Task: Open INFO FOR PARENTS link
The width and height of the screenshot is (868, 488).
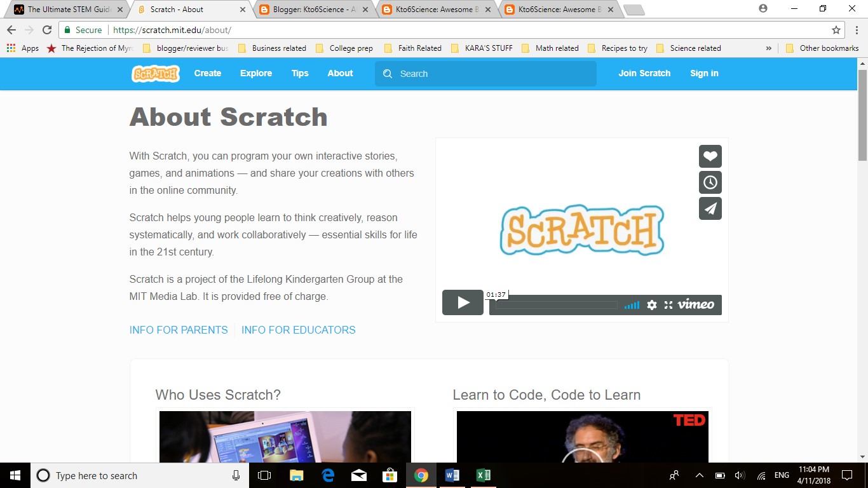Action: tap(178, 330)
